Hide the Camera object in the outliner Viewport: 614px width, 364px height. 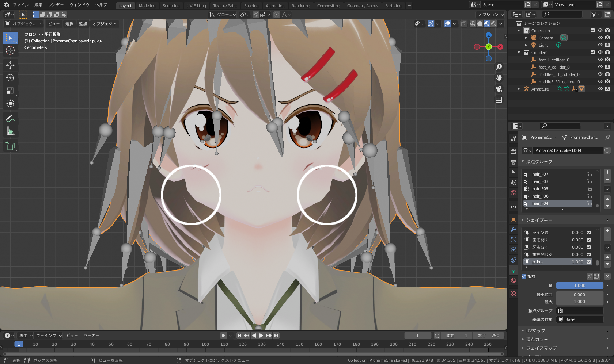tap(600, 38)
